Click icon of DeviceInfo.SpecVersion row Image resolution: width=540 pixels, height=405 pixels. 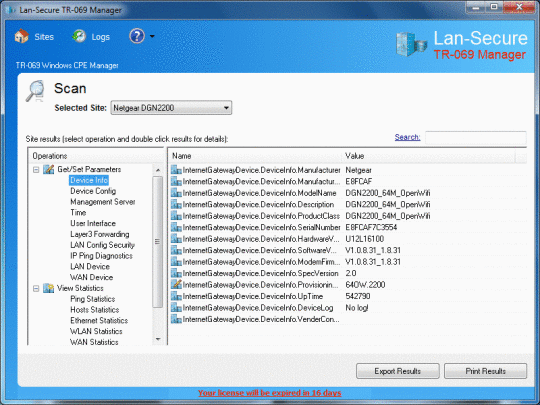click(176, 273)
